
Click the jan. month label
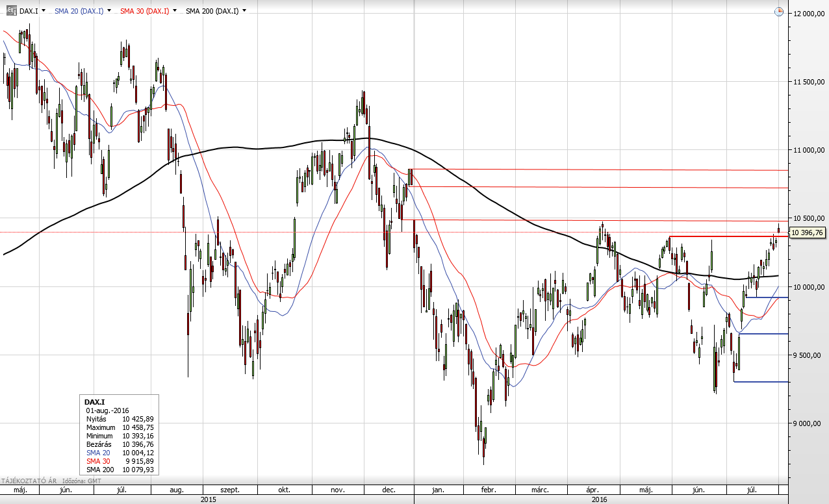438,490
